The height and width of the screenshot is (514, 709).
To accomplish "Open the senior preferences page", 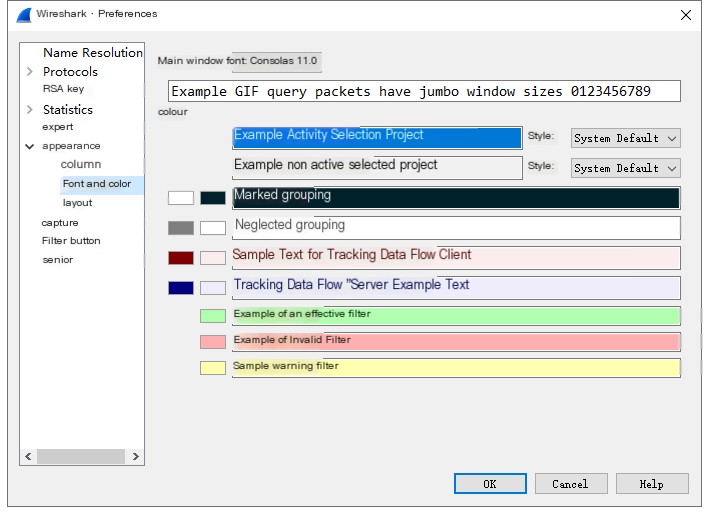I will (57, 259).
